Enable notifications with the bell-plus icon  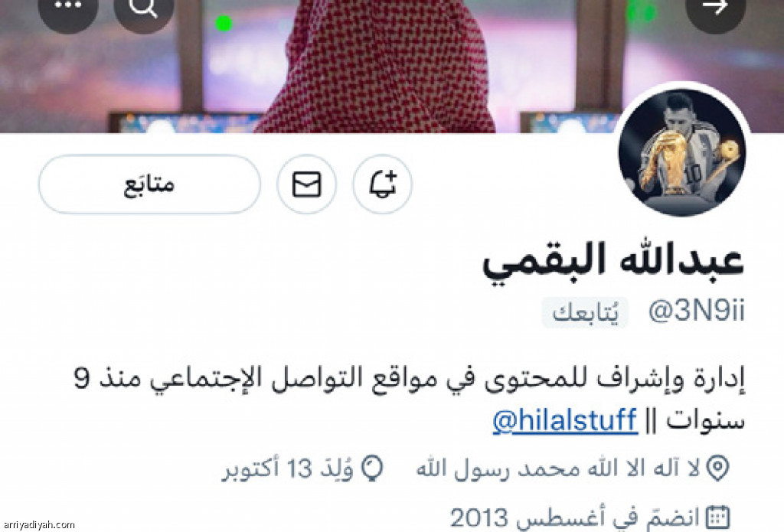pyautogui.click(x=383, y=184)
